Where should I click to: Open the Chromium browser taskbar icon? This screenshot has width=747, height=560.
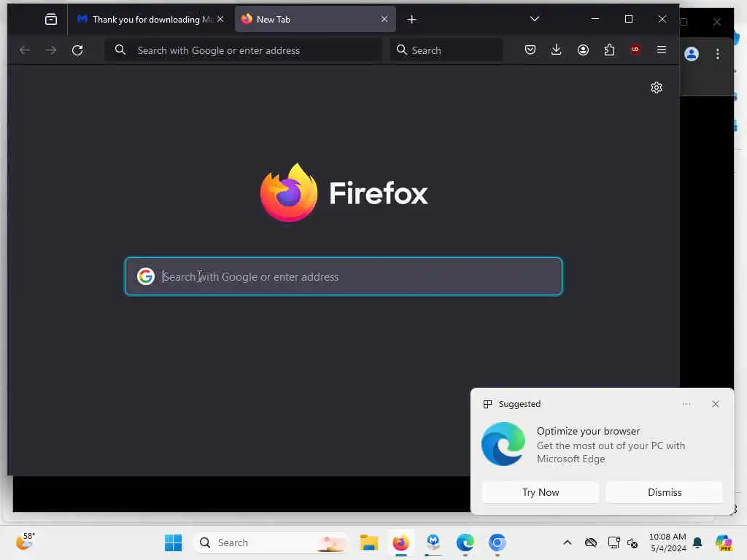pyautogui.click(x=497, y=542)
